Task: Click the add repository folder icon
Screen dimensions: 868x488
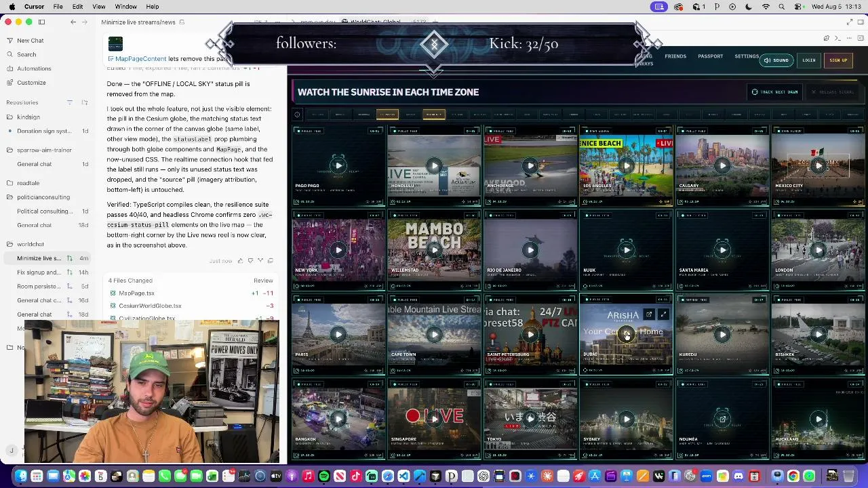Action: click(85, 102)
